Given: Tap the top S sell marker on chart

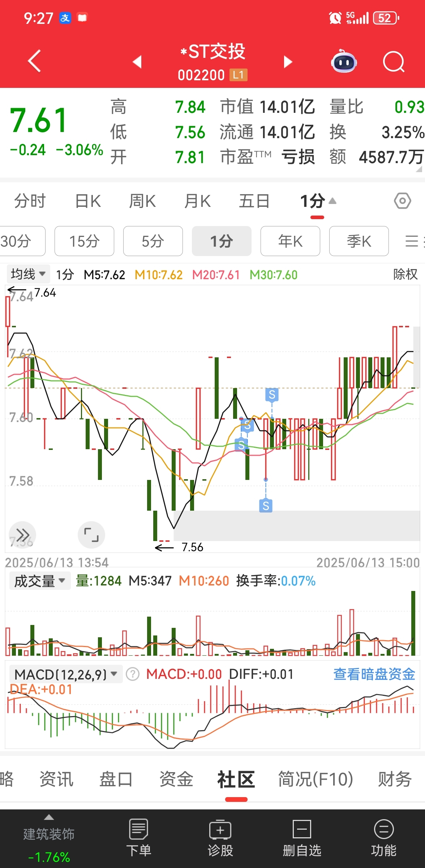Looking at the screenshot, I should coord(272,395).
